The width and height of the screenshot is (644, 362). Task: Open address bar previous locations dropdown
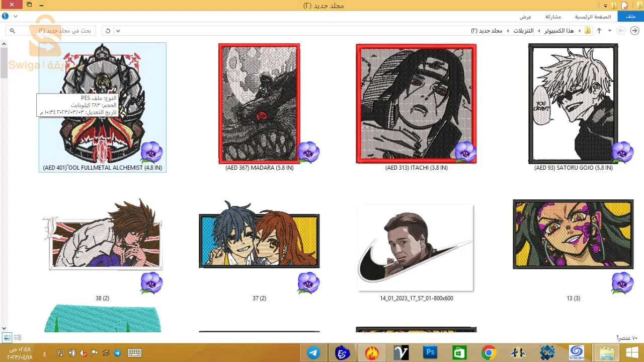118,31
